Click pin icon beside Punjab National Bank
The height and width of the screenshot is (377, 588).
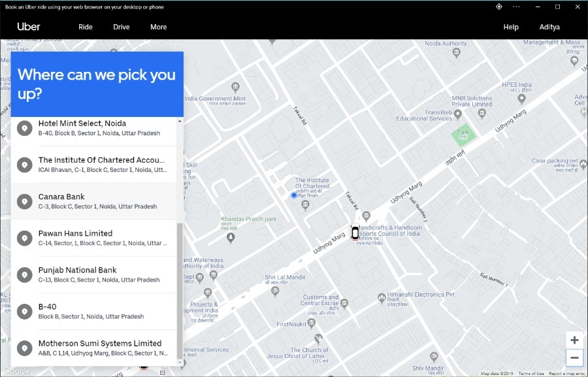(x=25, y=275)
